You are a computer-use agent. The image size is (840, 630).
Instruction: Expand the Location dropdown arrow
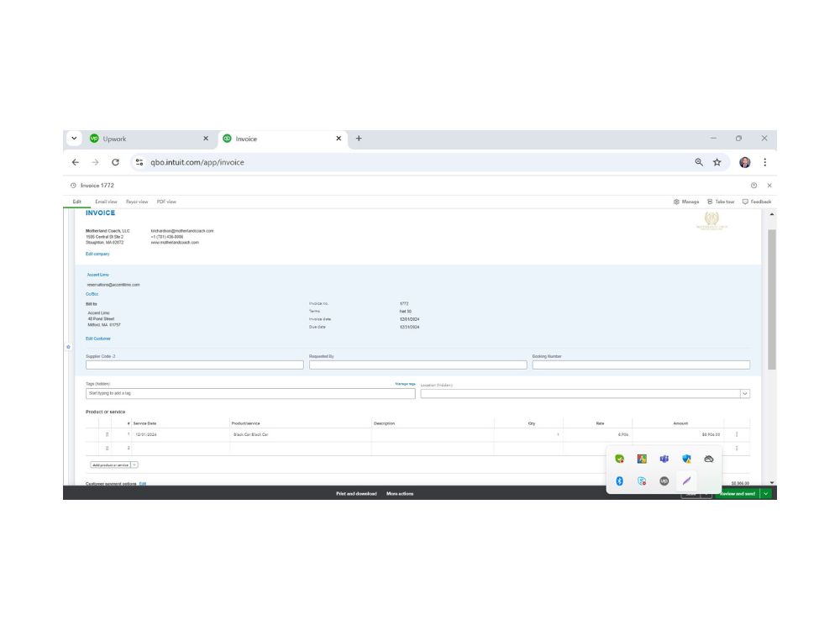coord(744,394)
